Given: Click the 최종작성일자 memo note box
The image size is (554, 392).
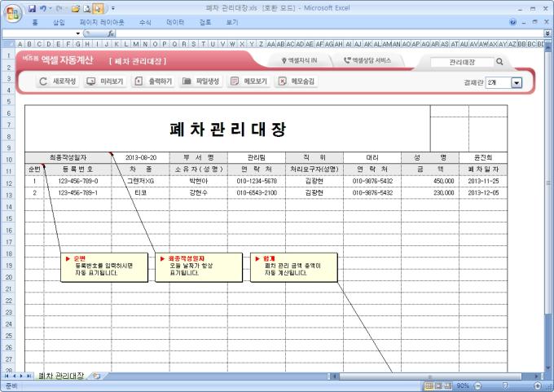Looking at the screenshot, I should [x=199, y=267].
